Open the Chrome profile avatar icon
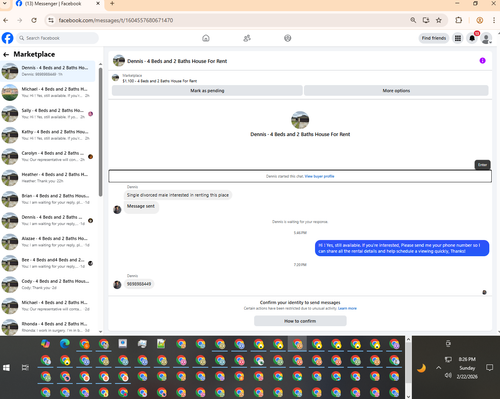 coord(480,20)
